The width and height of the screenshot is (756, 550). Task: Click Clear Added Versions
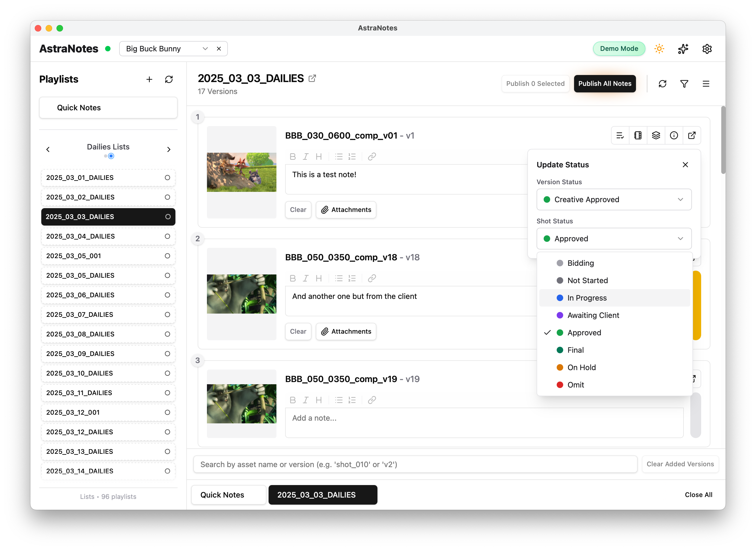680,464
